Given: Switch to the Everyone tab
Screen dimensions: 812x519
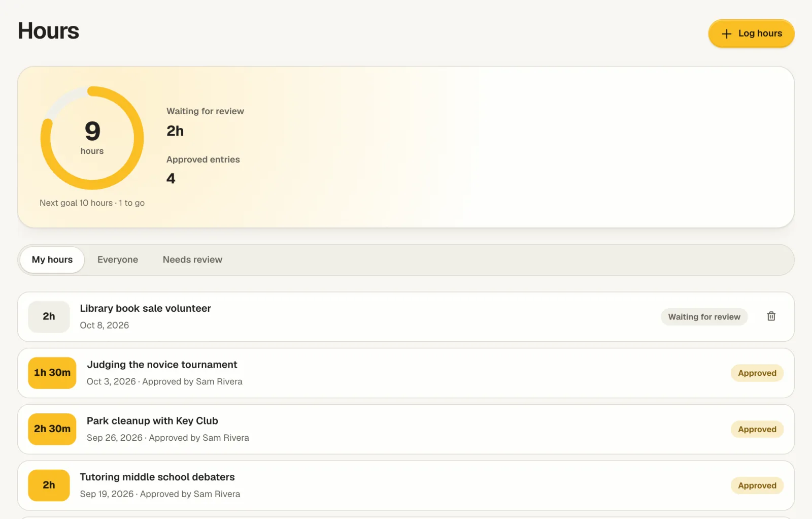Looking at the screenshot, I should [x=118, y=259].
